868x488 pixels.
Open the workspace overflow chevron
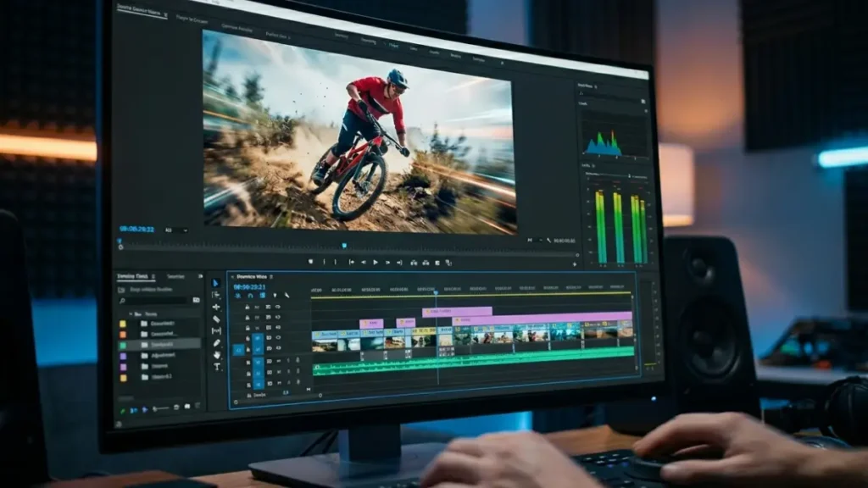point(502,63)
